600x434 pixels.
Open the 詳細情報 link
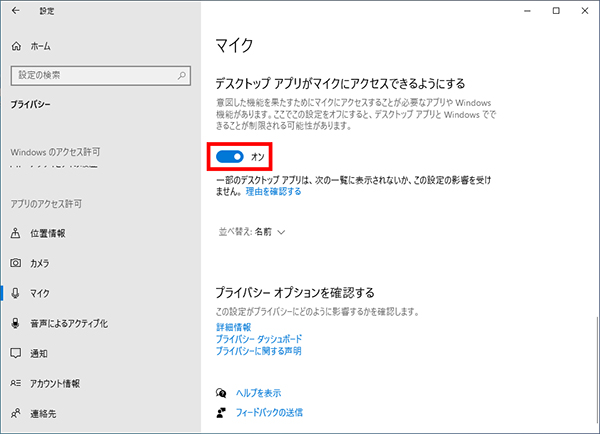pos(234,327)
